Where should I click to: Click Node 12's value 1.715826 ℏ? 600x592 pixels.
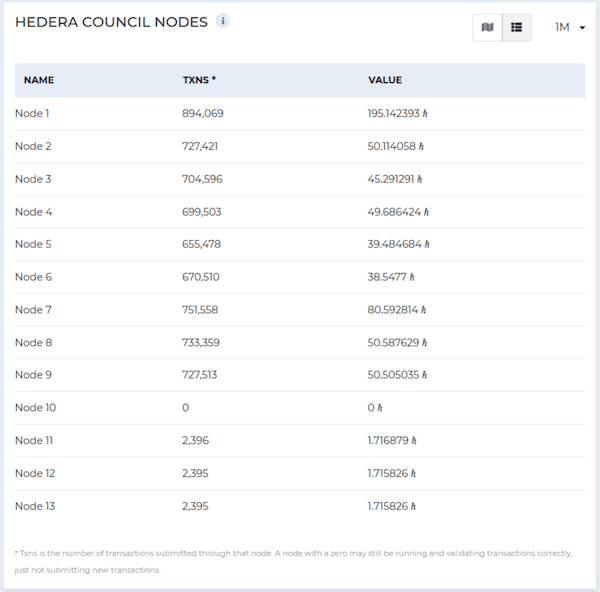(392, 474)
